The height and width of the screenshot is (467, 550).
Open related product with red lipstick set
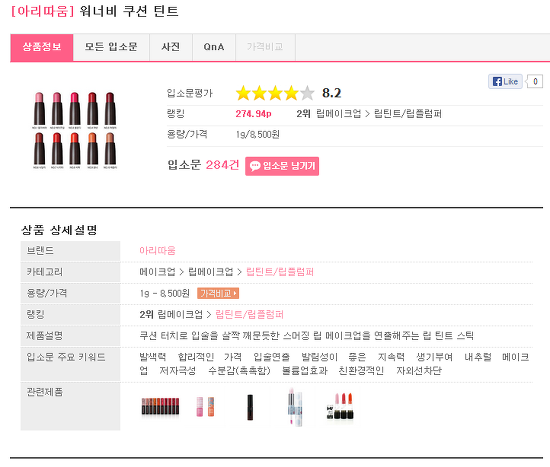pyautogui.click(x=340, y=406)
